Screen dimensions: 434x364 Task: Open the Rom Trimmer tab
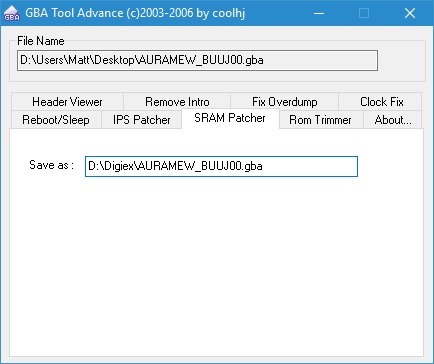coord(320,120)
